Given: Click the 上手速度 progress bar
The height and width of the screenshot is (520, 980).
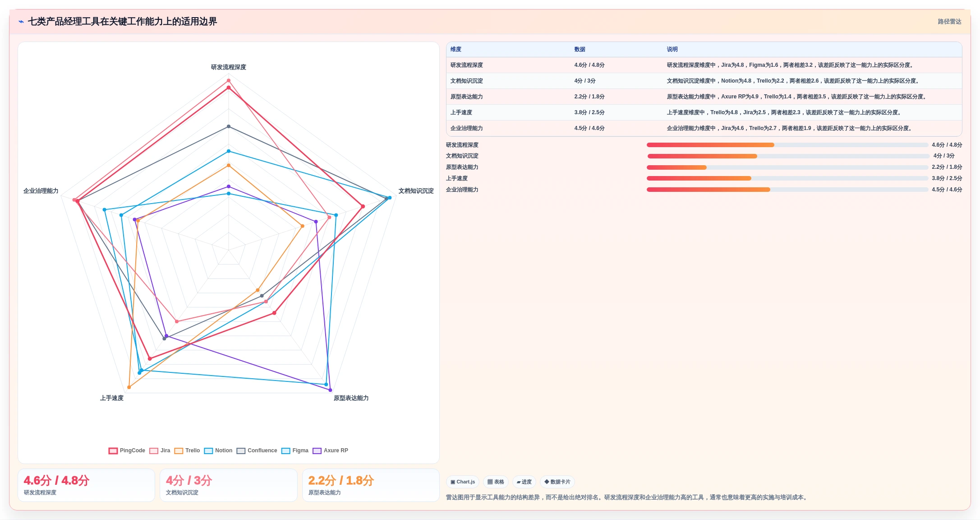Looking at the screenshot, I should coord(787,178).
